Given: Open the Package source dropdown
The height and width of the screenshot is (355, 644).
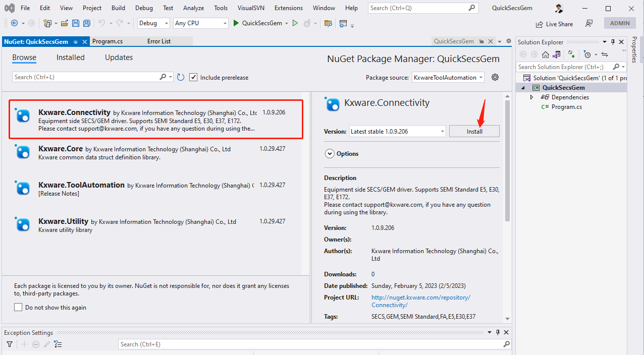Looking at the screenshot, I should click(448, 77).
